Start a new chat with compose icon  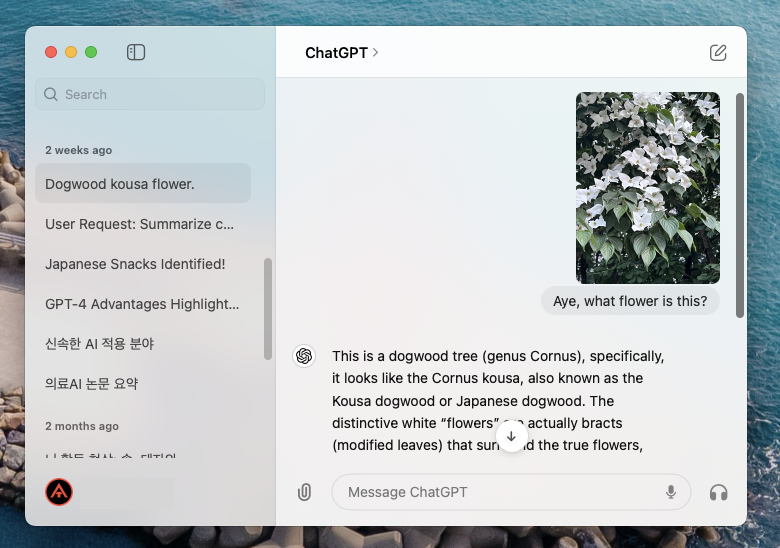(x=718, y=52)
